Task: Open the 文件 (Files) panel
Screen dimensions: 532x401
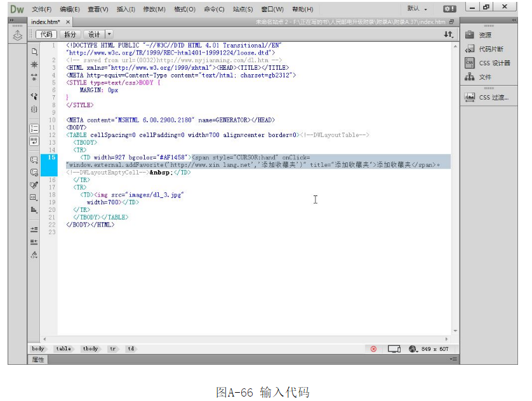Action: pos(485,77)
